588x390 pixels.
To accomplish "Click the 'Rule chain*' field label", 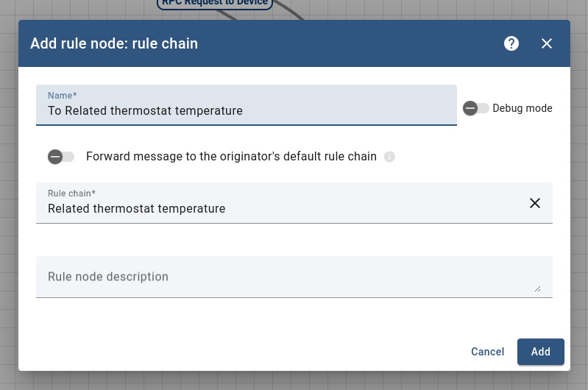I will pyautogui.click(x=67, y=193).
